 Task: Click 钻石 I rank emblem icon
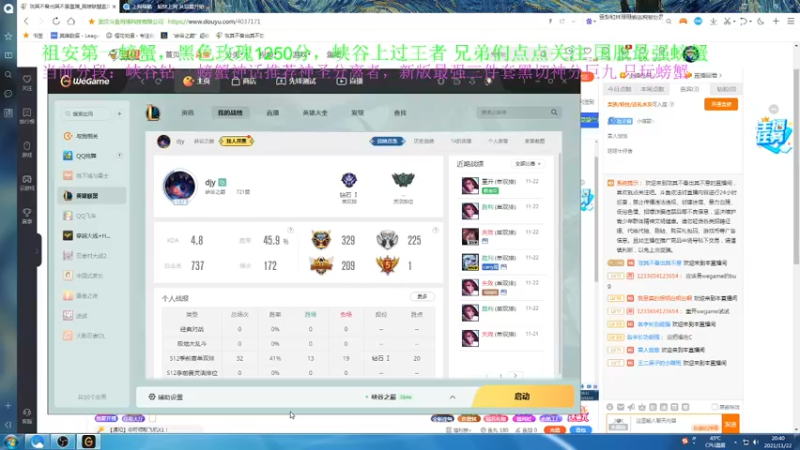coord(349,180)
